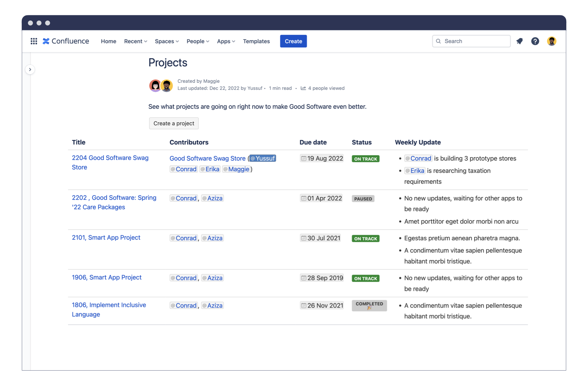Click ON TRACK status for 2101 project
Image resolution: width=588 pixels, height=385 pixels.
tap(366, 238)
